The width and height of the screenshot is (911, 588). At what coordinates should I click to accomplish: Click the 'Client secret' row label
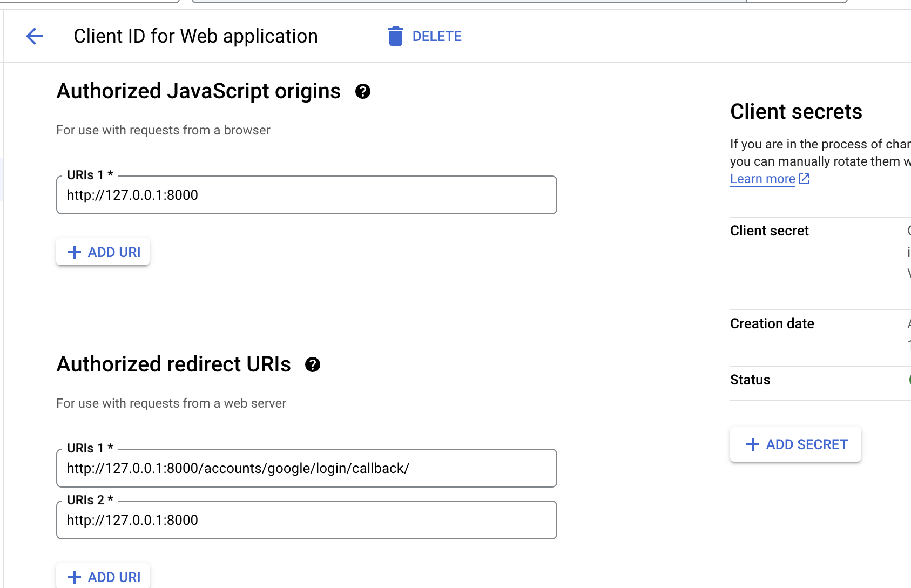click(769, 231)
